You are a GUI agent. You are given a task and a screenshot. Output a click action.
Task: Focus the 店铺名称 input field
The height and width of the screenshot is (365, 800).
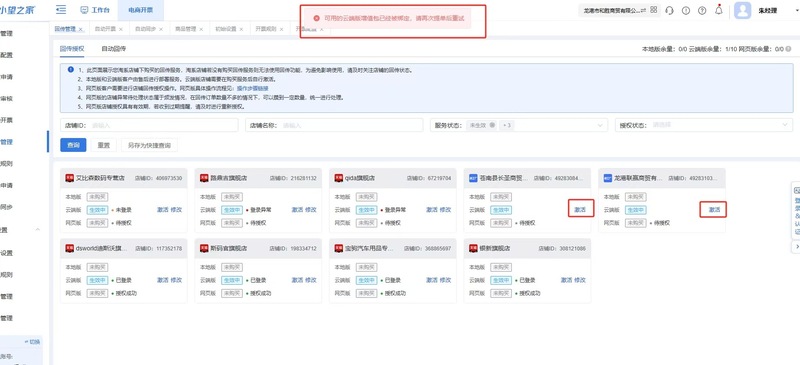334,125
